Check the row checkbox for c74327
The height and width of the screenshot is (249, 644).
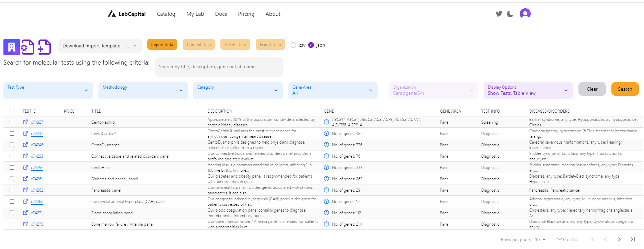click(12, 122)
